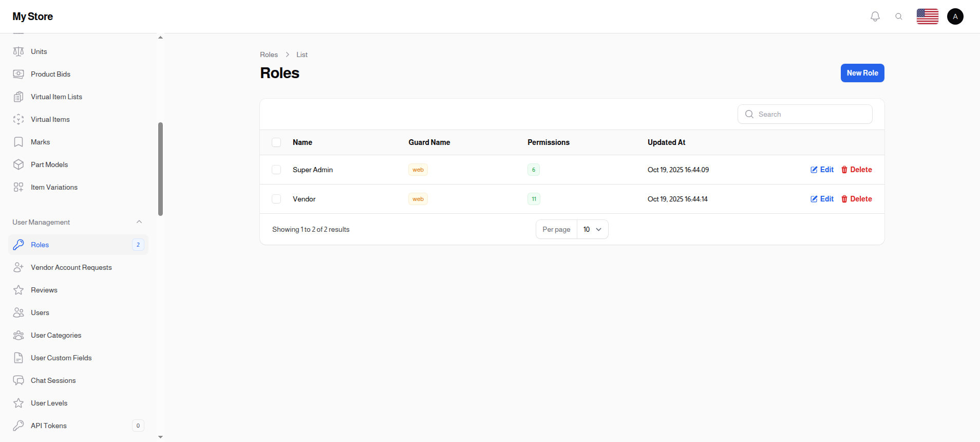Click the 'Showing 1 to 2 of 2 results' text

coord(311,229)
